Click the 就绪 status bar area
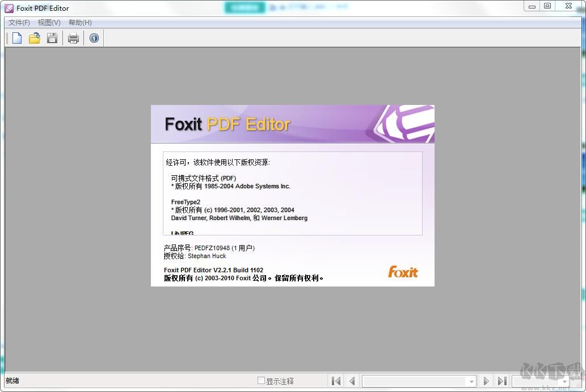Viewport: 586px width, 392px height. click(x=12, y=381)
